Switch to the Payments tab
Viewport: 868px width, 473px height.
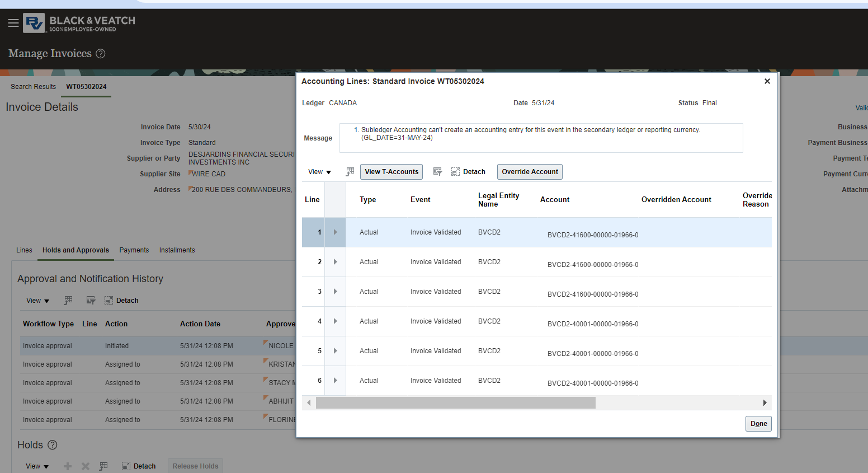[x=134, y=250]
